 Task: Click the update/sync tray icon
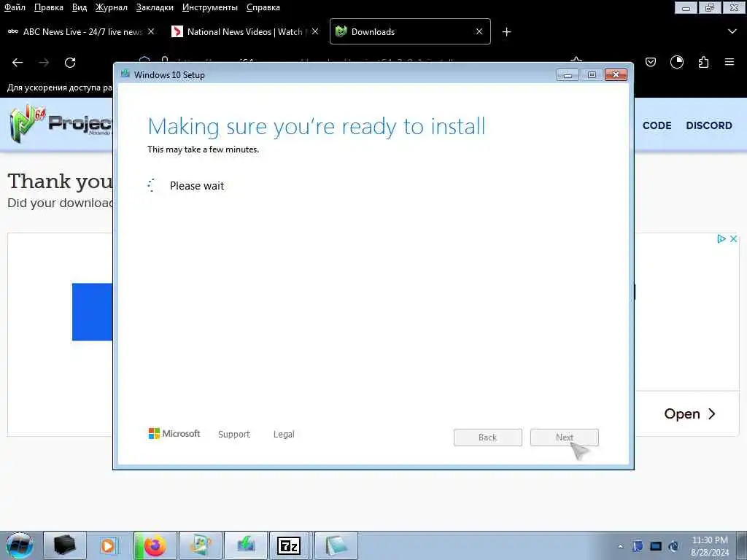click(x=673, y=546)
